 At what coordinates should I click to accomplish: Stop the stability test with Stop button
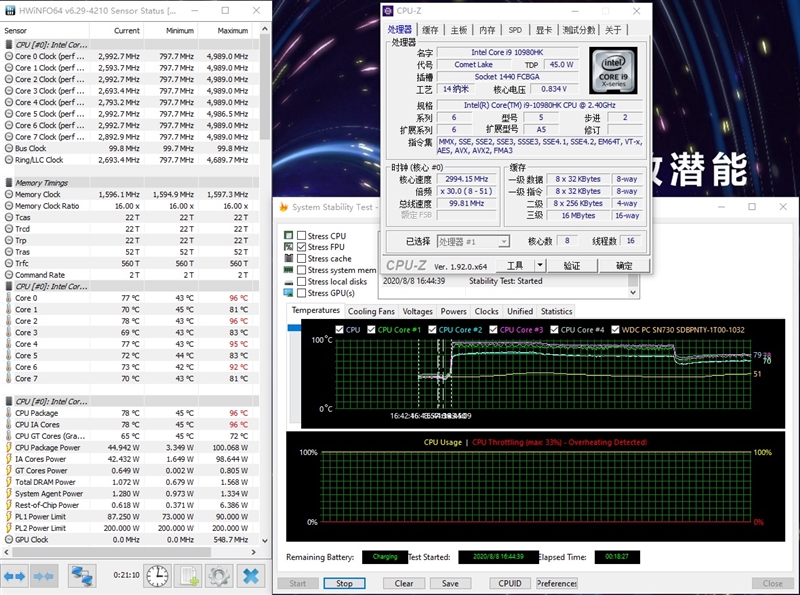(x=344, y=583)
